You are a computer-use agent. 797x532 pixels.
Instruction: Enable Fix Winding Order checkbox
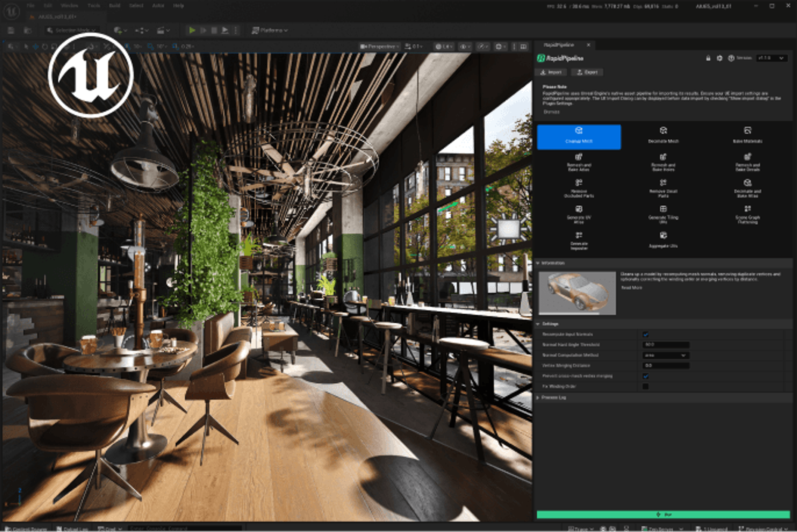coord(645,386)
